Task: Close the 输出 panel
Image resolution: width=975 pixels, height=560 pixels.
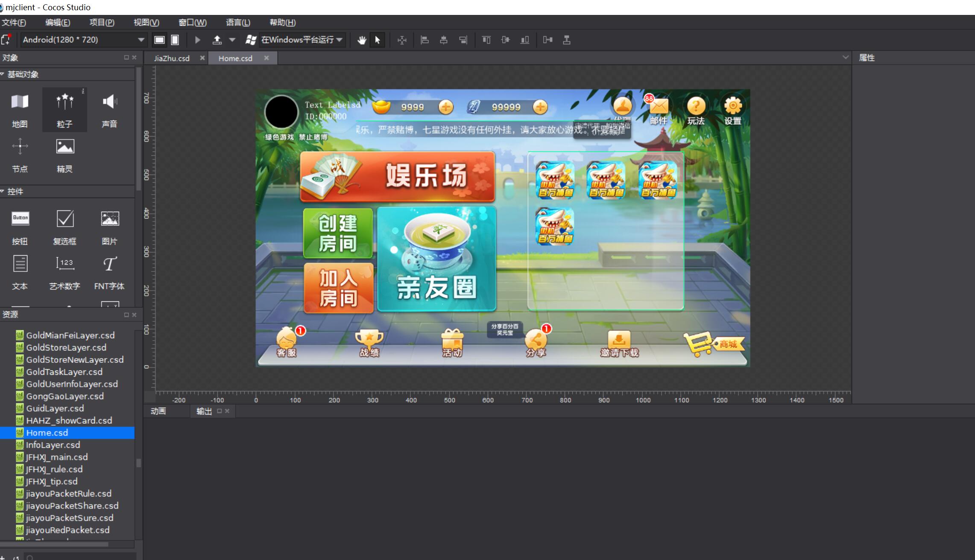Action: (227, 411)
